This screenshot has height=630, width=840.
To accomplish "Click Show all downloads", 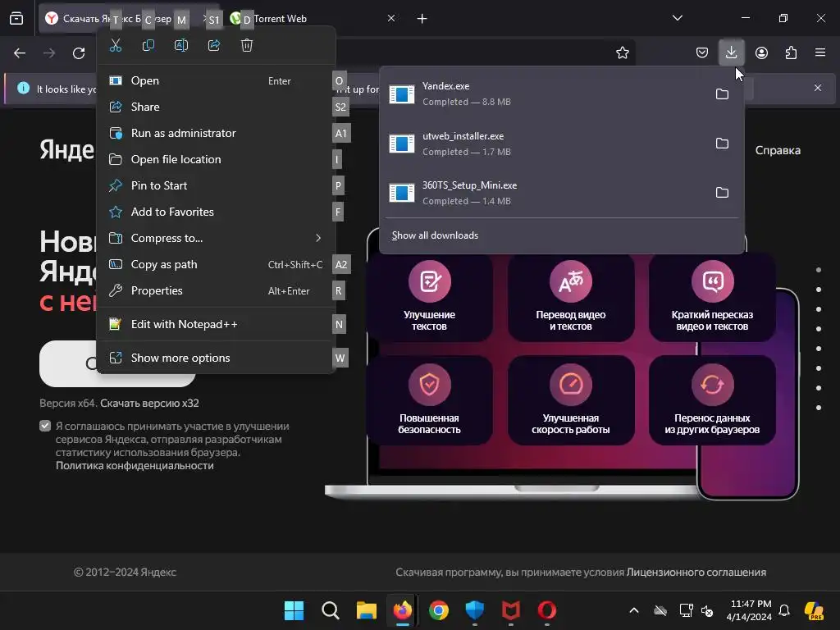I will pyautogui.click(x=435, y=235).
